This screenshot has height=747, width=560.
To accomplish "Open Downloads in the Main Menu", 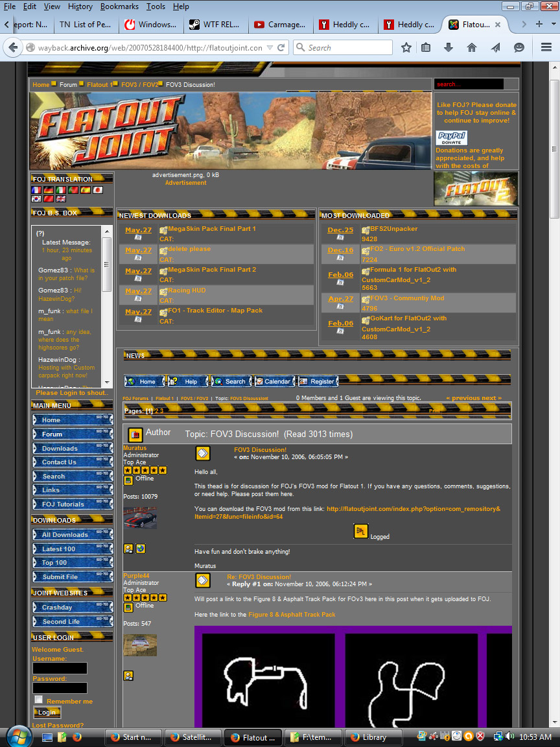I will tap(73, 448).
